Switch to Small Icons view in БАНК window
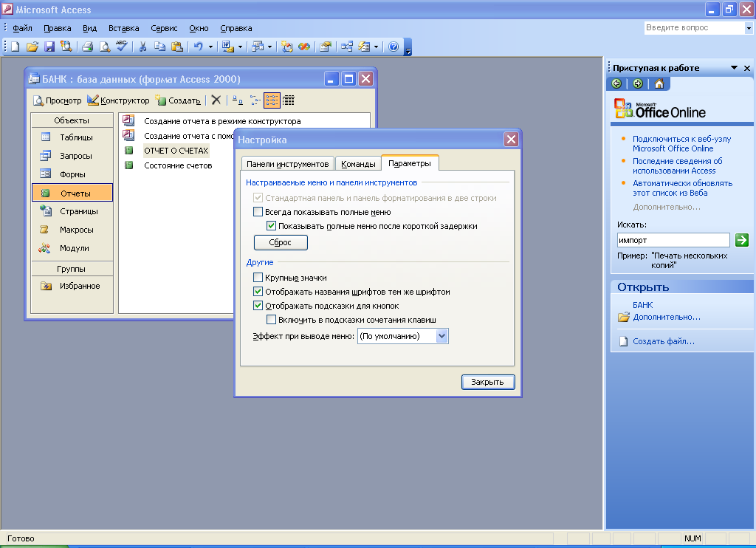Image resolution: width=756 pixels, height=548 pixels. [x=255, y=100]
